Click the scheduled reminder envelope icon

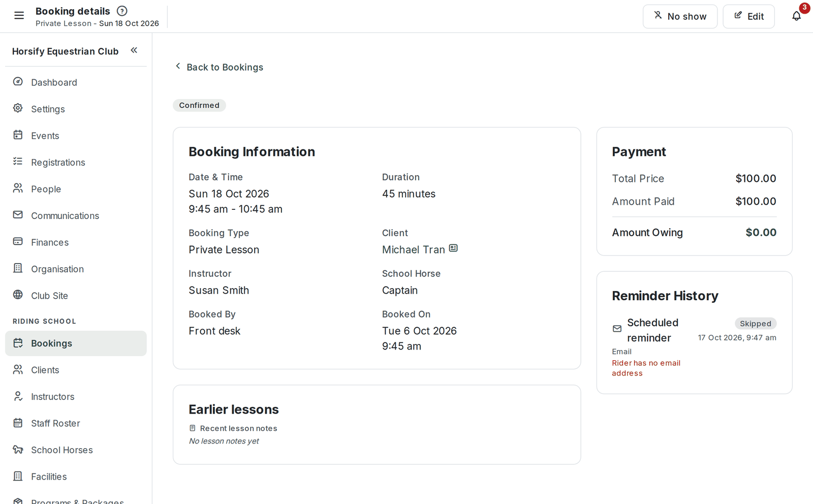[617, 329]
